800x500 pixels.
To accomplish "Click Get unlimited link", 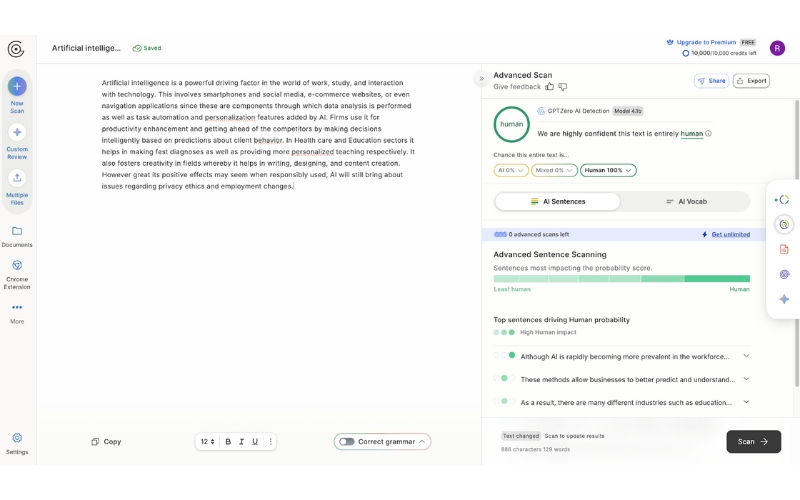I will pos(730,235).
